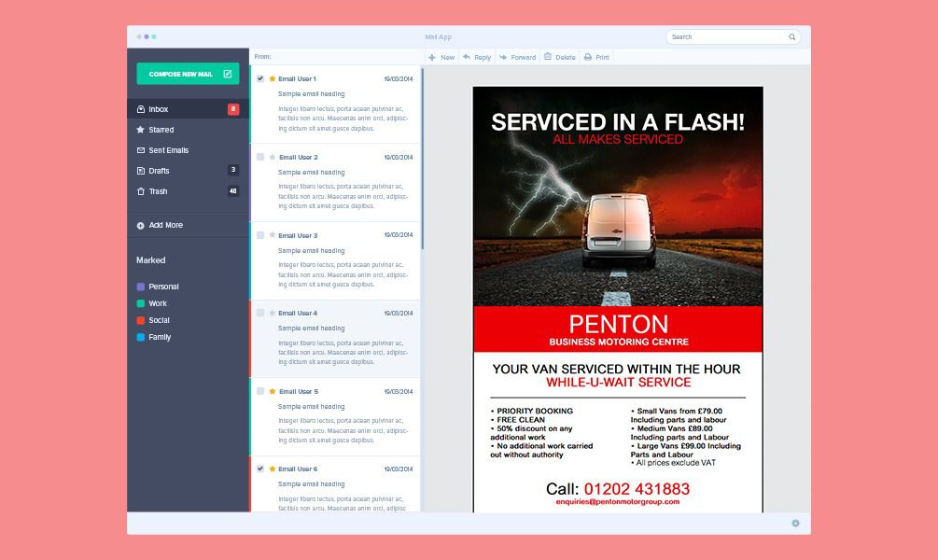
Task: Click the Delete trash icon in toolbar
Action: [x=547, y=56]
